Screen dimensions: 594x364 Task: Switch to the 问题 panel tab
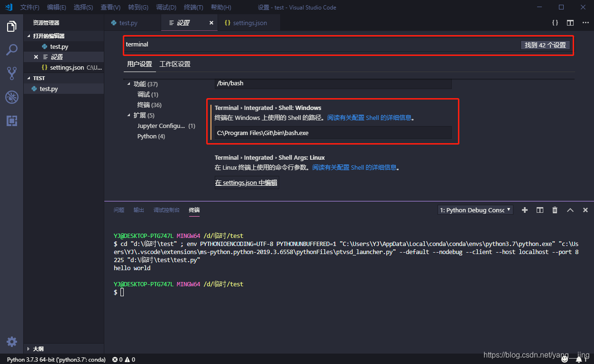coord(119,210)
